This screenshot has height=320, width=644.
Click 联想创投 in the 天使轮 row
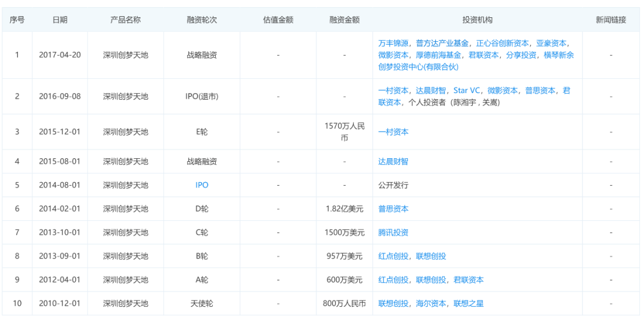point(393,304)
